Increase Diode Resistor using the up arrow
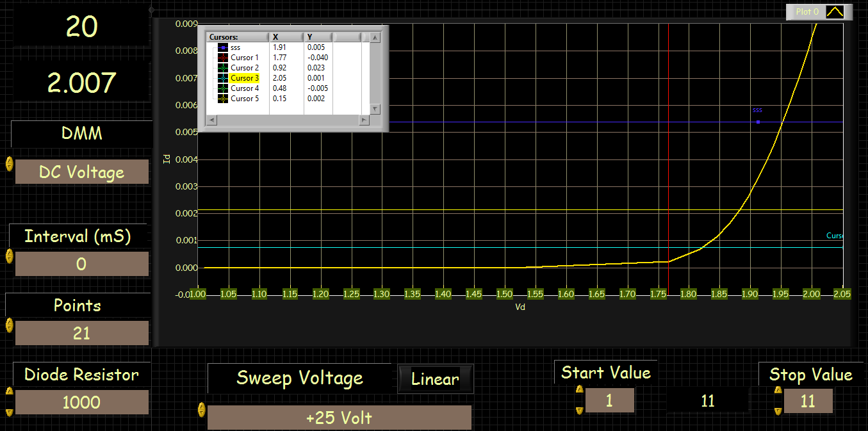The width and height of the screenshot is (868, 431). tap(9, 391)
